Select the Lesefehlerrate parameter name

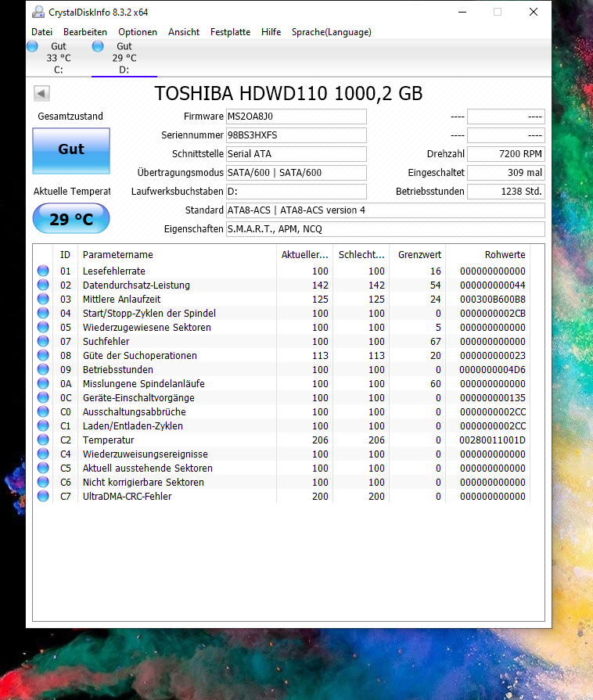click(114, 271)
